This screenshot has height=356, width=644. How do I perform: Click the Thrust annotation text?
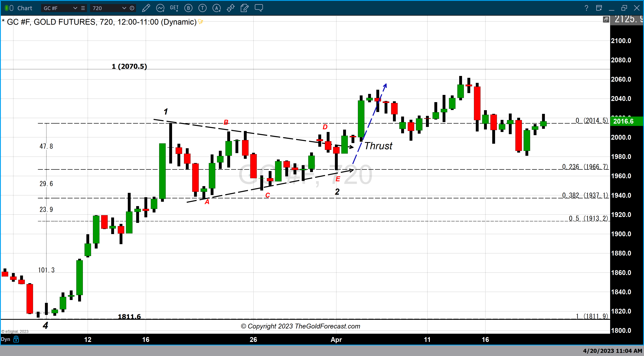[x=378, y=146]
